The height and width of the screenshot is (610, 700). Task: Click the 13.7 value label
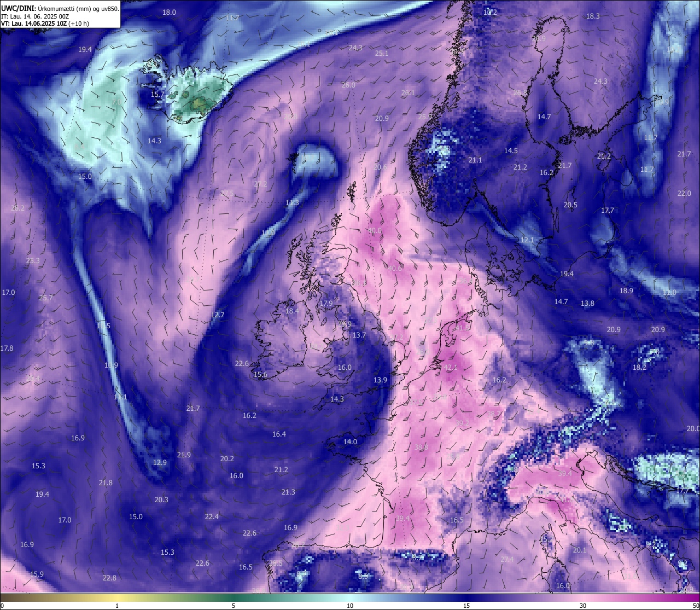pos(359,335)
